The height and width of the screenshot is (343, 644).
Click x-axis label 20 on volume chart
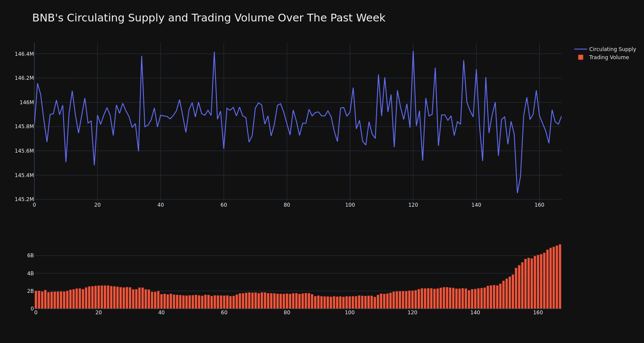tap(99, 313)
